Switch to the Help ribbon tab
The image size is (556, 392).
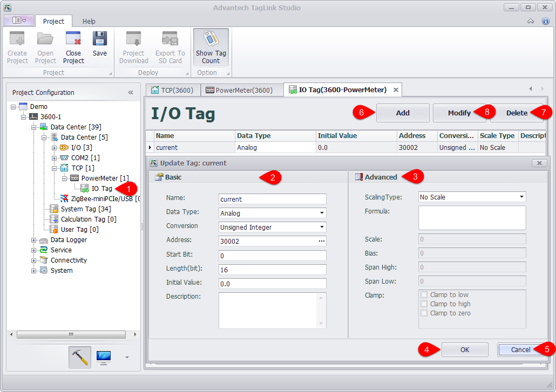coord(89,21)
